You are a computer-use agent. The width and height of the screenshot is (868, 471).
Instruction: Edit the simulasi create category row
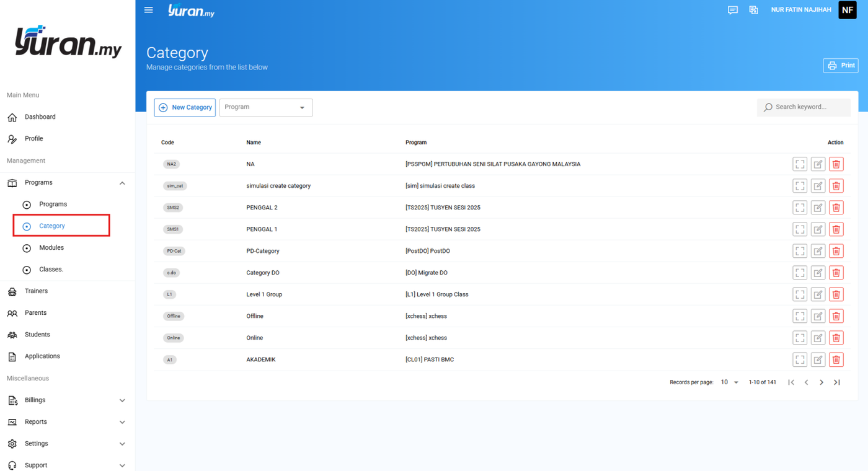[x=818, y=186]
